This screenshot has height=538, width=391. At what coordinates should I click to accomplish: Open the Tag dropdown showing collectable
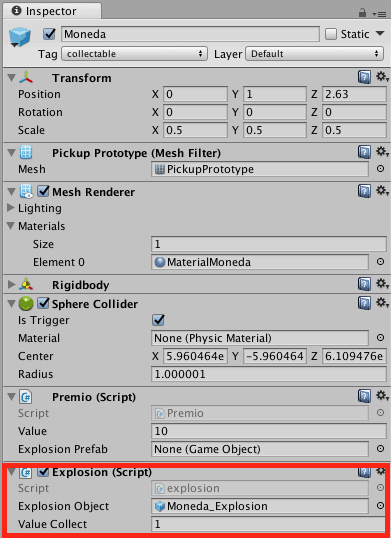click(x=134, y=54)
